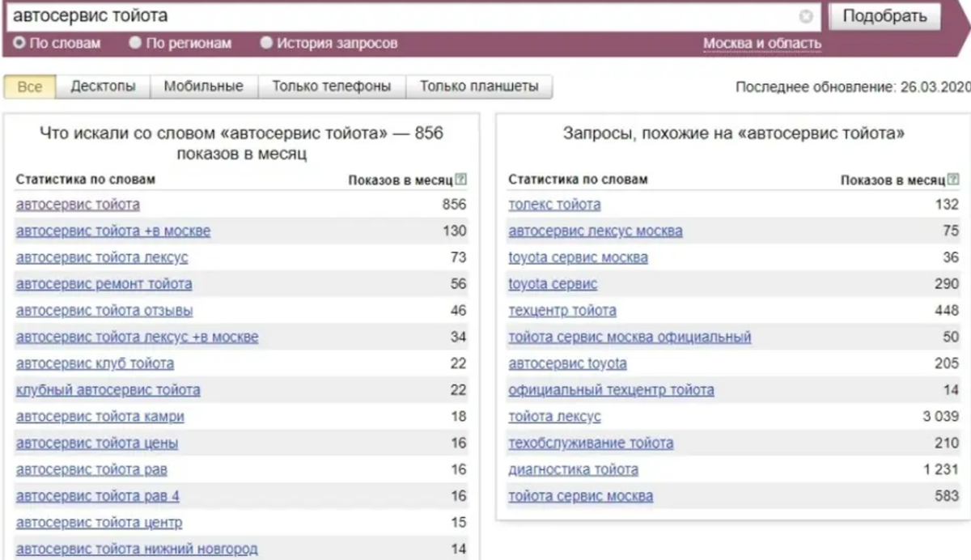Open similar query 'тойота лексус'
This screenshot has height=560, width=971.
click(554, 417)
